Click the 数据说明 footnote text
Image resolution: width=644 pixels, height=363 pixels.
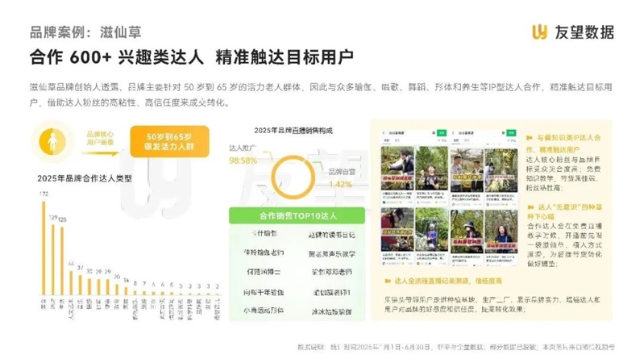[x=456, y=348]
